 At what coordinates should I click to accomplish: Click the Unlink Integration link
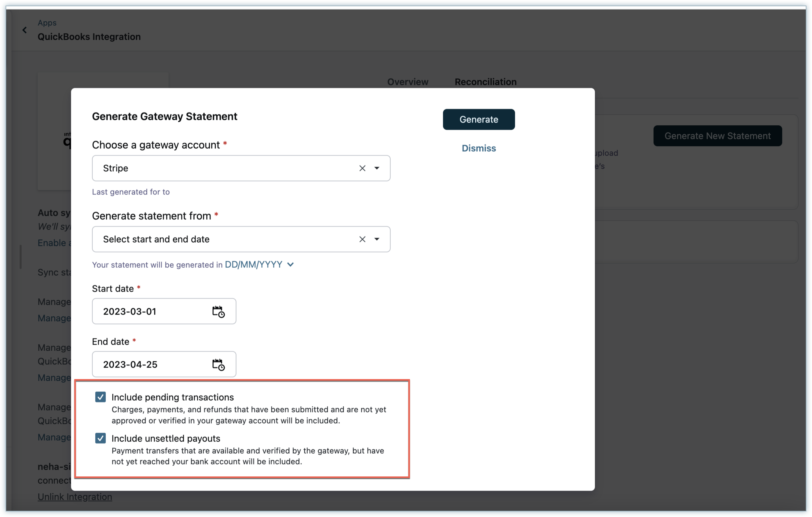pyautogui.click(x=75, y=497)
